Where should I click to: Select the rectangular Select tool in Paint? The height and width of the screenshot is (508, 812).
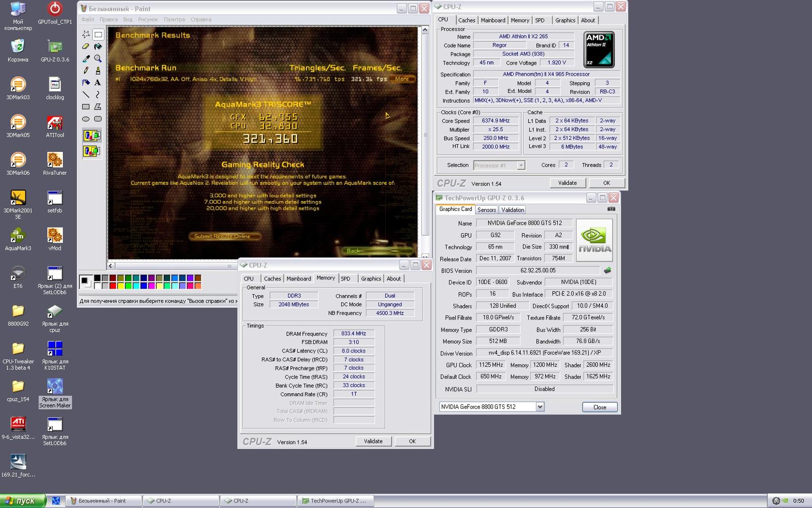[x=98, y=35]
